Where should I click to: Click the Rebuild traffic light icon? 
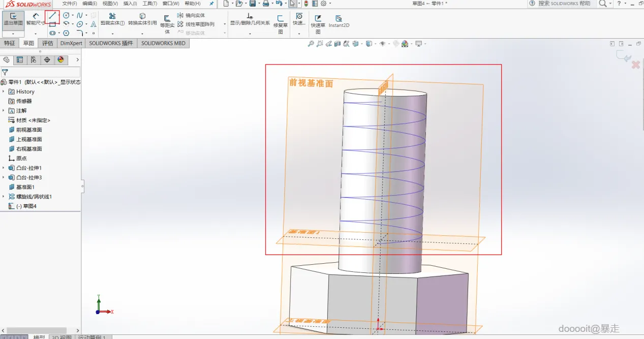[x=306, y=4]
